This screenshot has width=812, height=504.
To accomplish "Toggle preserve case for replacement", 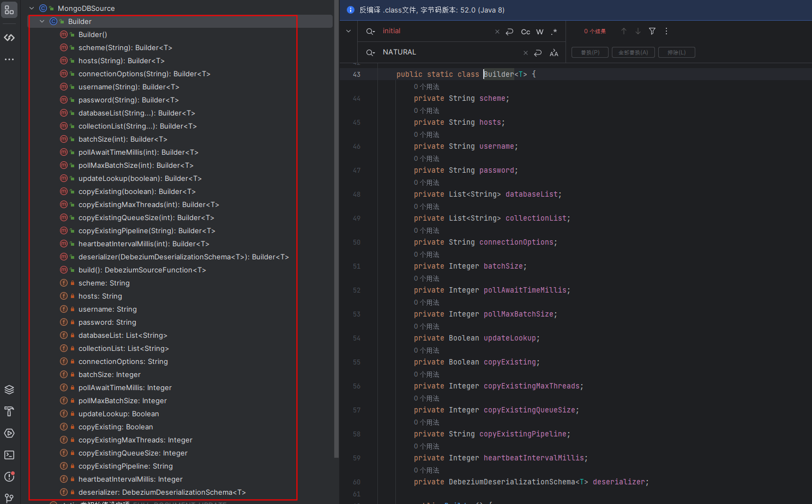I will 554,53.
